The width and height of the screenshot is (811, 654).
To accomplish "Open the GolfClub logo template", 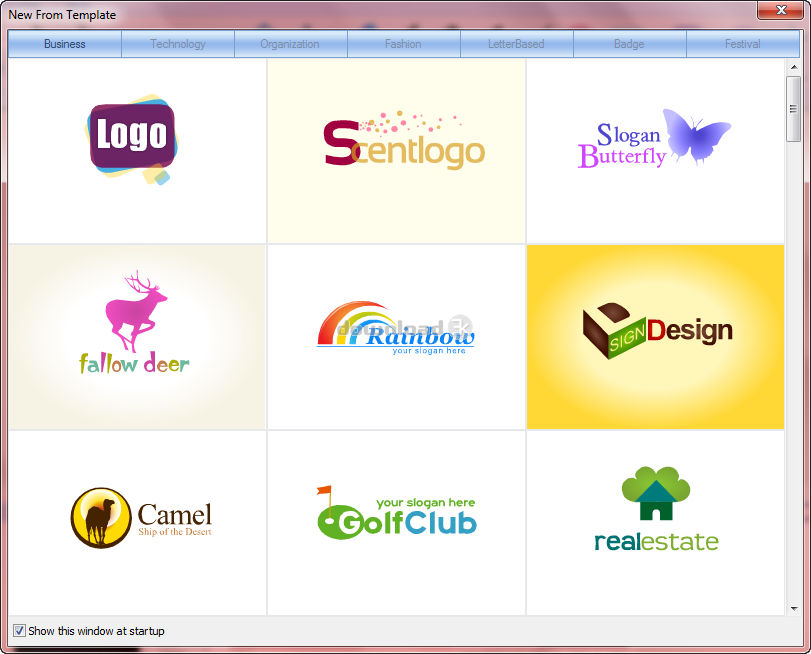I will click(395, 521).
